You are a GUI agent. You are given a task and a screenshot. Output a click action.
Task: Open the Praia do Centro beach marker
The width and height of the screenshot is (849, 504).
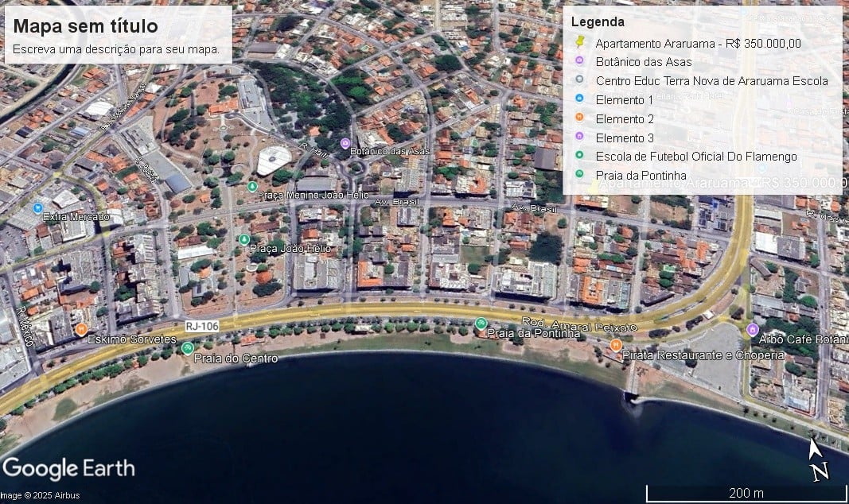[x=188, y=348]
